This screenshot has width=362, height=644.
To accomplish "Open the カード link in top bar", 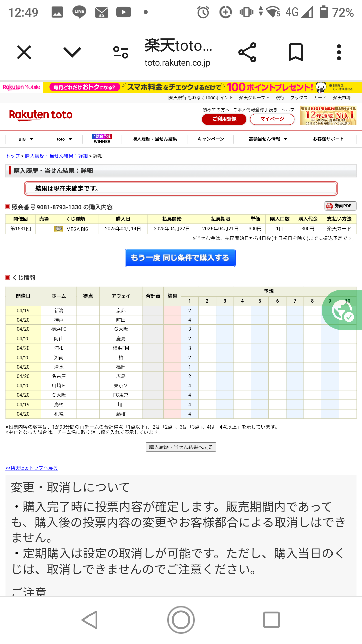I will [x=320, y=98].
